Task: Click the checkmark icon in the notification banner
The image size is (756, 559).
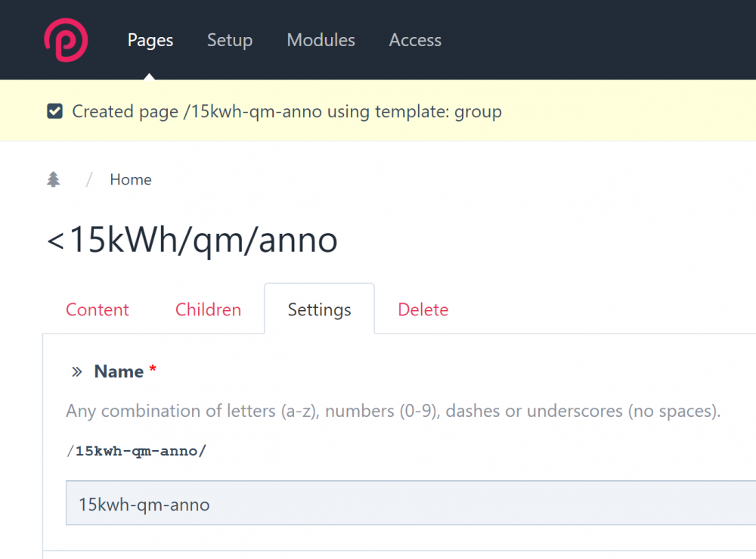Action: click(x=54, y=110)
